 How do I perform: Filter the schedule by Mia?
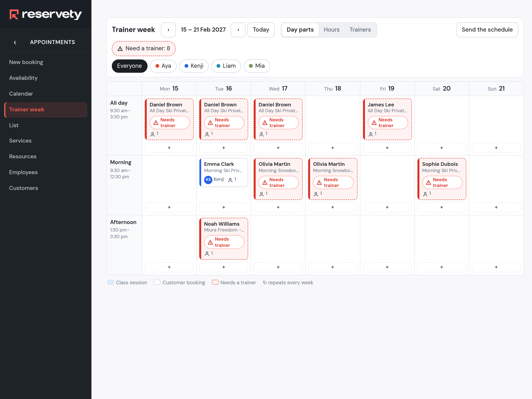click(x=257, y=66)
